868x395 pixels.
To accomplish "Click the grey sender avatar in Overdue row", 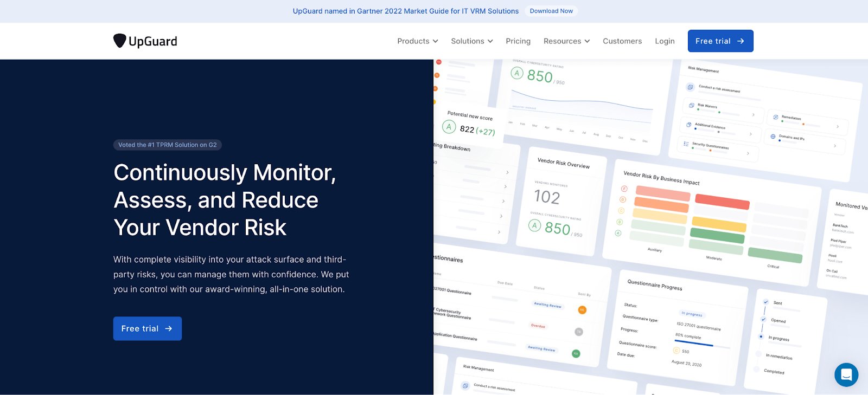I will pyautogui.click(x=579, y=332).
